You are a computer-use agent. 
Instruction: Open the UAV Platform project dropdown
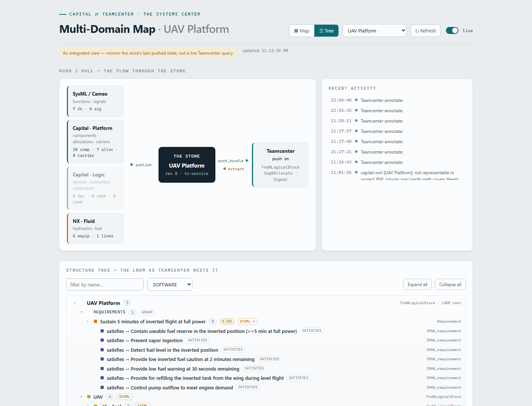tap(375, 31)
